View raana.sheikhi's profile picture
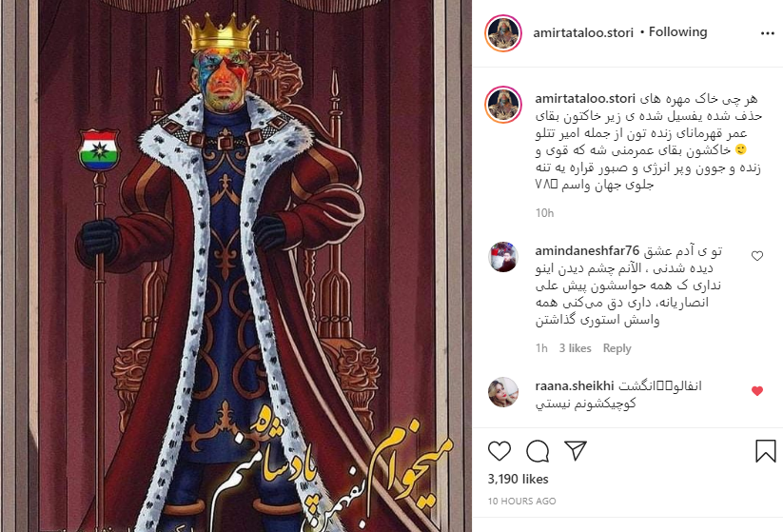This screenshot has height=532, width=783. click(503, 392)
